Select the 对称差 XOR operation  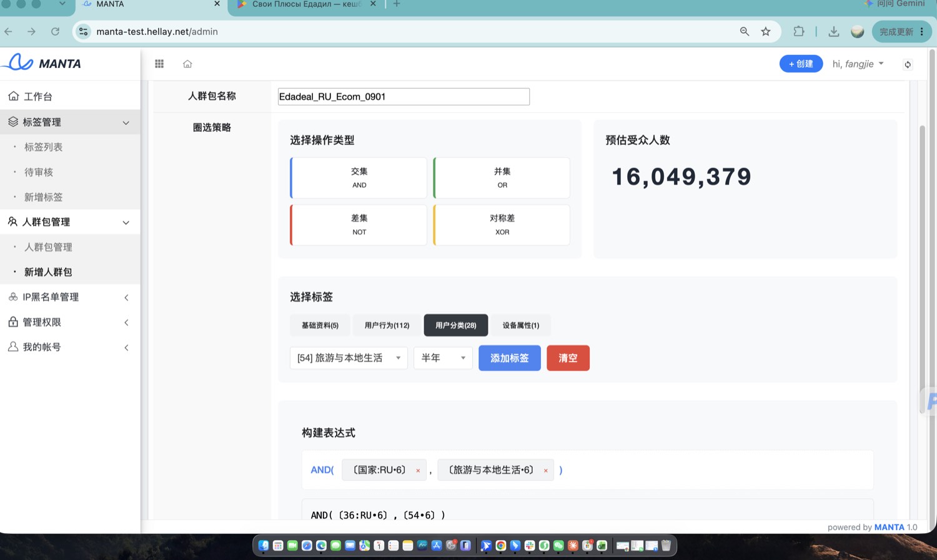point(502,225)
